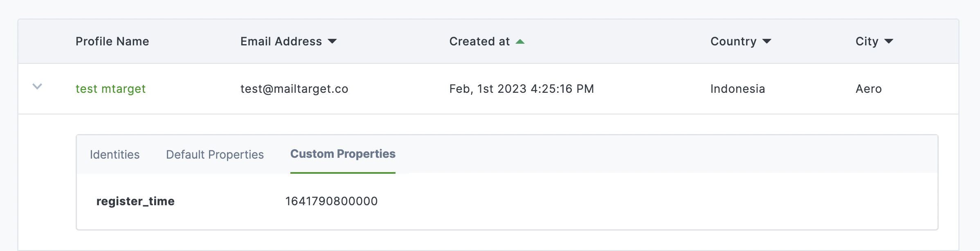The image size is (980, 251).
Task: Select the 1641790800000 property value
Action: (x=331, y=201)
